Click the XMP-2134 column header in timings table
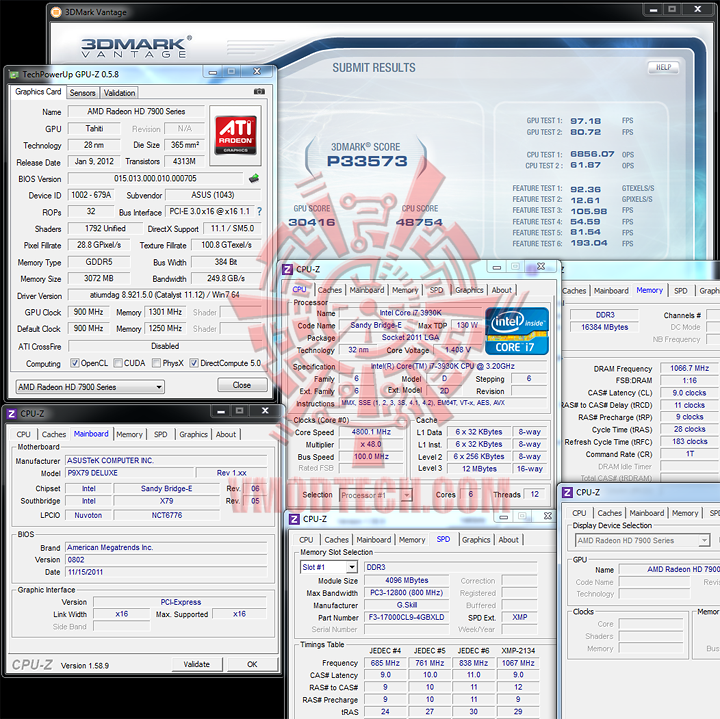 [x=518, y=651]
